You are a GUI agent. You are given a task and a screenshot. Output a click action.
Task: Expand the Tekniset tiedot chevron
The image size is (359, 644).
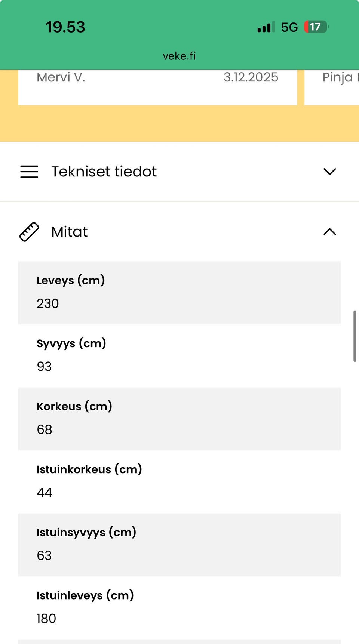(x=329, y=172)
